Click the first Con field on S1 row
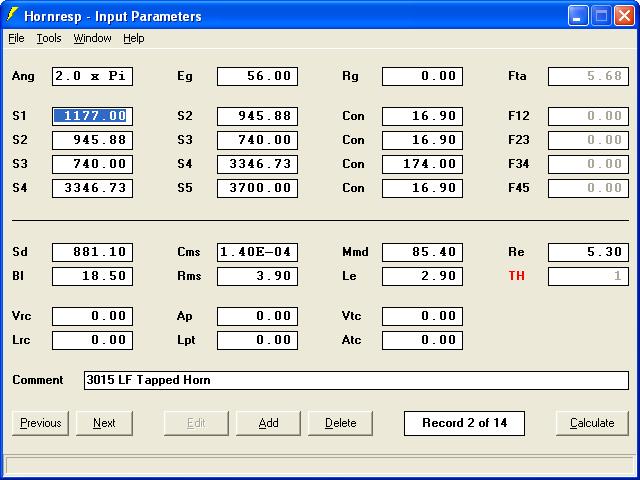Image resolution: width=640 pixels, height=480 pixels. [x=422, y=116]
